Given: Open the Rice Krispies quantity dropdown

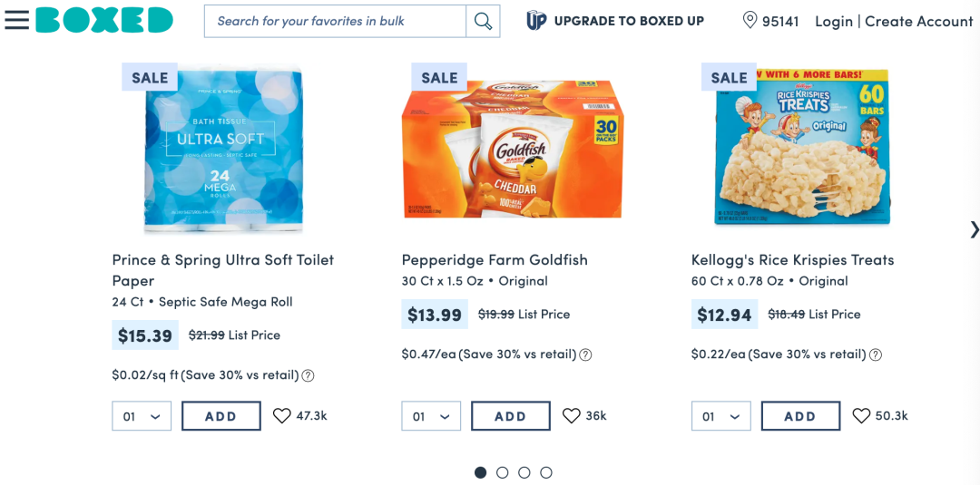Looking at the screenshot, I should coord(720,416).
